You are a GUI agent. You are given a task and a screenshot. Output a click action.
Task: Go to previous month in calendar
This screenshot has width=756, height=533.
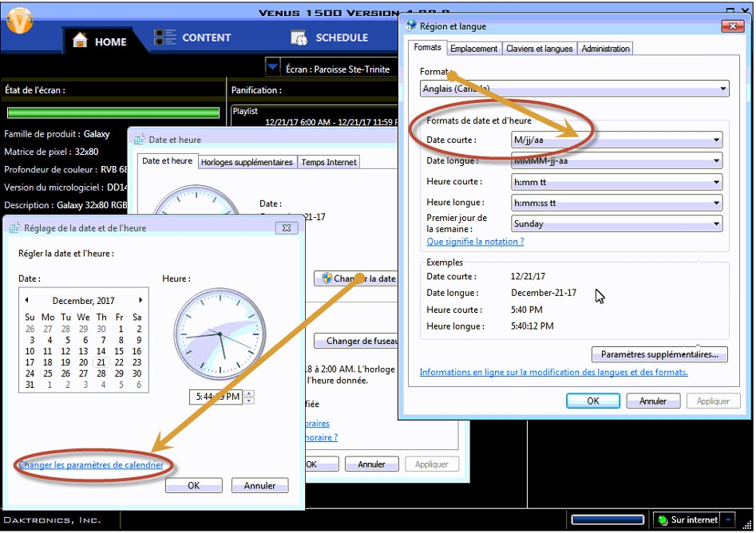click(x=26, y=300)
